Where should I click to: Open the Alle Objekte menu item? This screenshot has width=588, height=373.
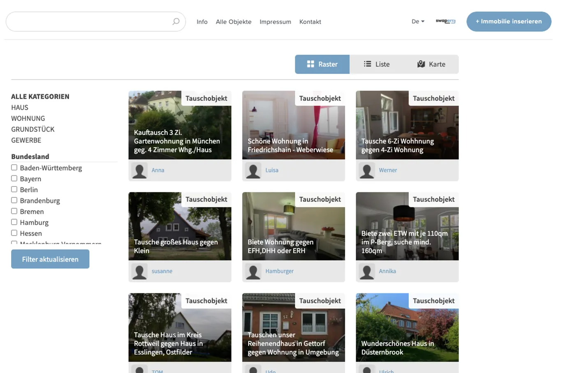click(x=234, y=22)
